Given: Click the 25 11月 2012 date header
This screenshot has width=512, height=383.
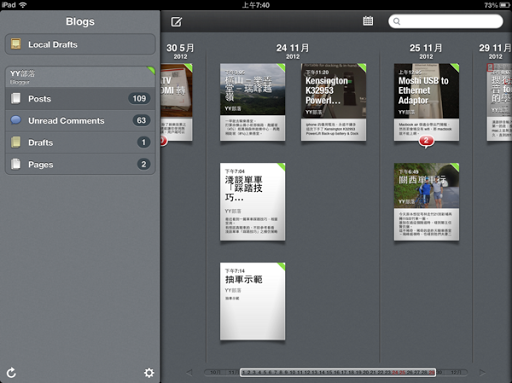Looking at the screenshot, I should 426,51.
